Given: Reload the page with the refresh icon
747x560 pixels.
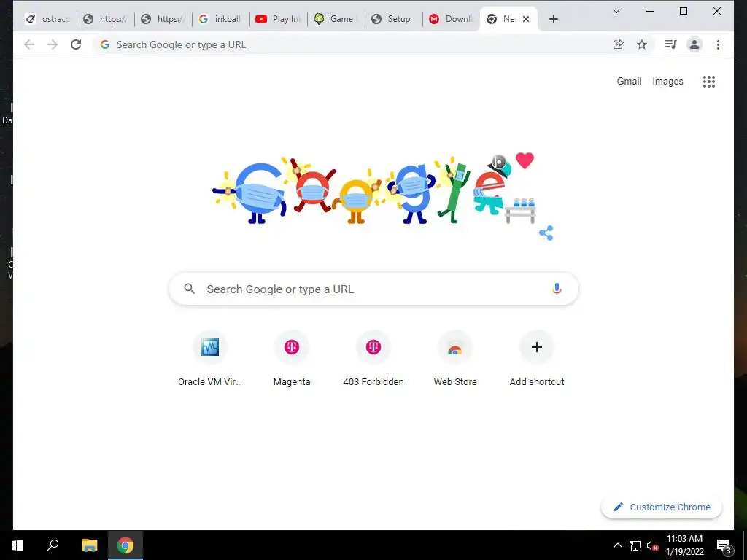Looking at the screenshot, I should (x=76, y=44).
